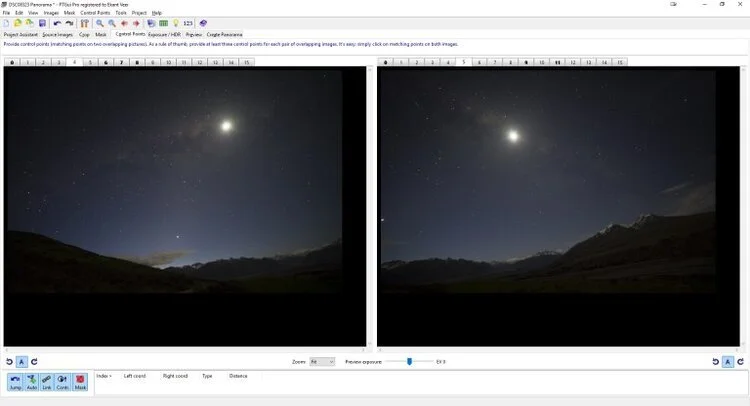
Task: Open the Zoom dropdown showing Fit
Action: click(x=322, y=362)
